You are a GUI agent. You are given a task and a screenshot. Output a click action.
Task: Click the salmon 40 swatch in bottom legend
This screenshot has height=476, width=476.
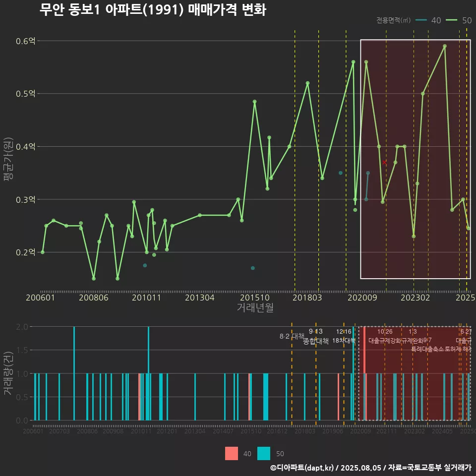click(232, 453)
